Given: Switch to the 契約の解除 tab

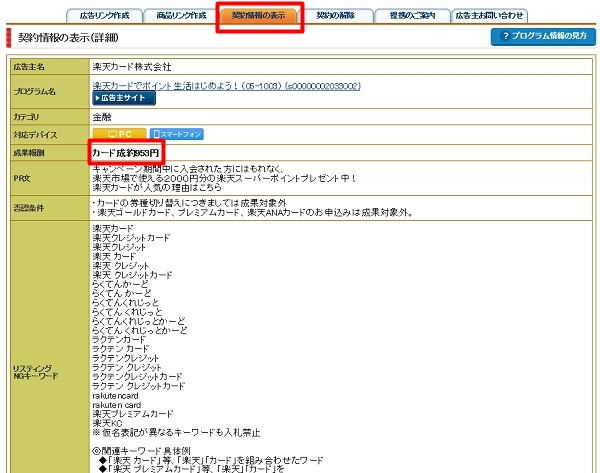Looking at the screenshot, I should [336, 16].
